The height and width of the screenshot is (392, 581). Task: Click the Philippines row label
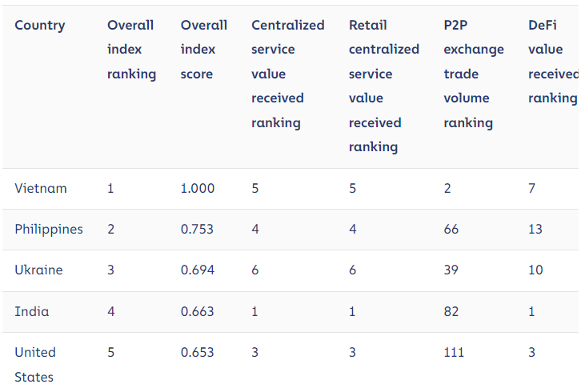click(49, 230)
